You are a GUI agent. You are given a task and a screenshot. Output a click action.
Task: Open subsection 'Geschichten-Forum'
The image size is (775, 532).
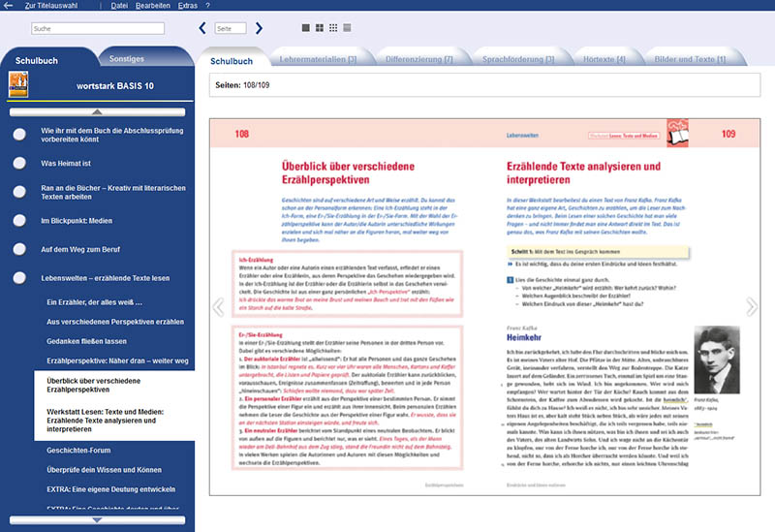[x=78, y=450]
